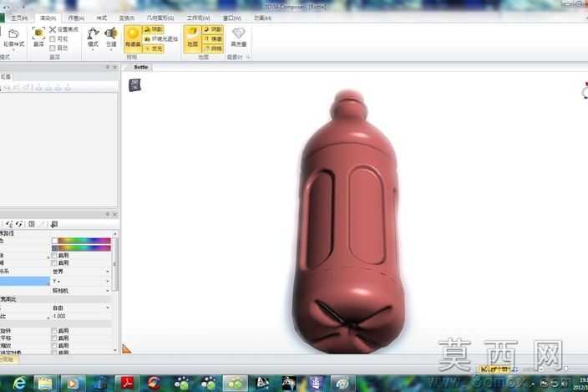Expand the dropdown arrow under 模式

pyautogui.click(x=93, y=49)
